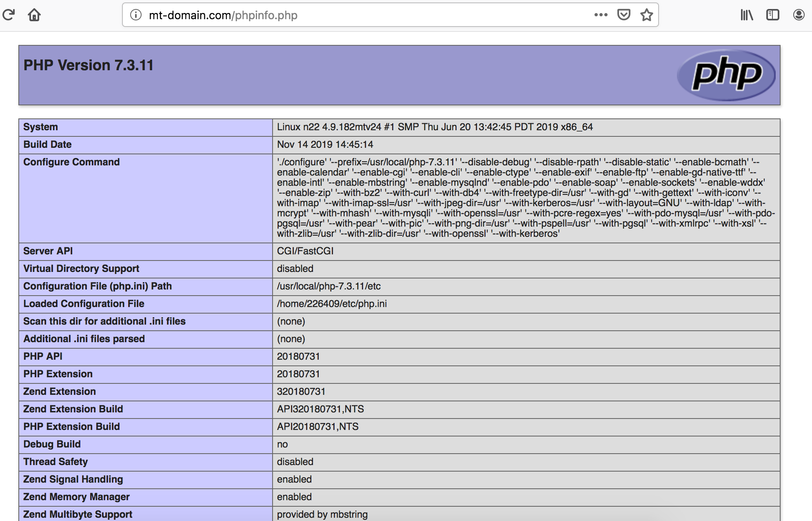This screenshot has height=521, width=812.
Task: Click the PHP logo image
Action: [x=726, y=75]
